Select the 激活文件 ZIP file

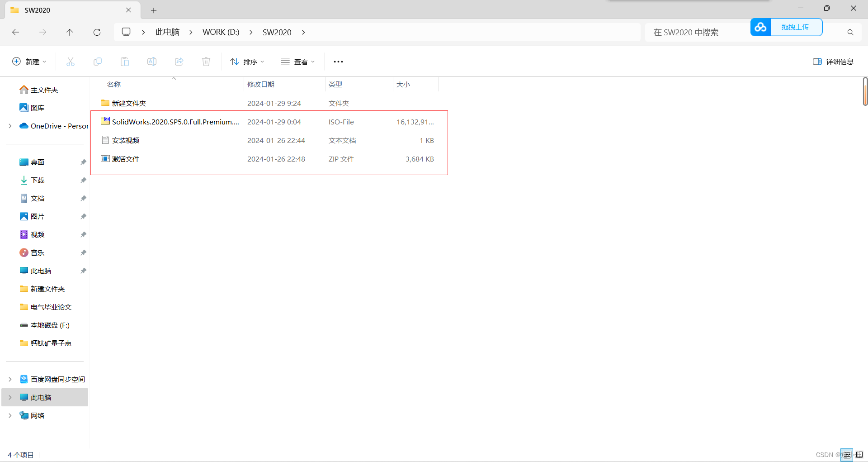[x=269, y=159]
